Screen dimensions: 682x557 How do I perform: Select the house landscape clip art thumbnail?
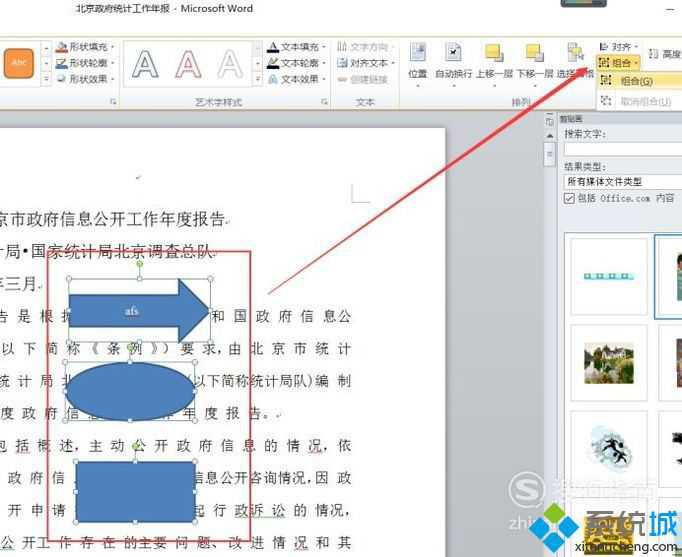coord(608,363)
